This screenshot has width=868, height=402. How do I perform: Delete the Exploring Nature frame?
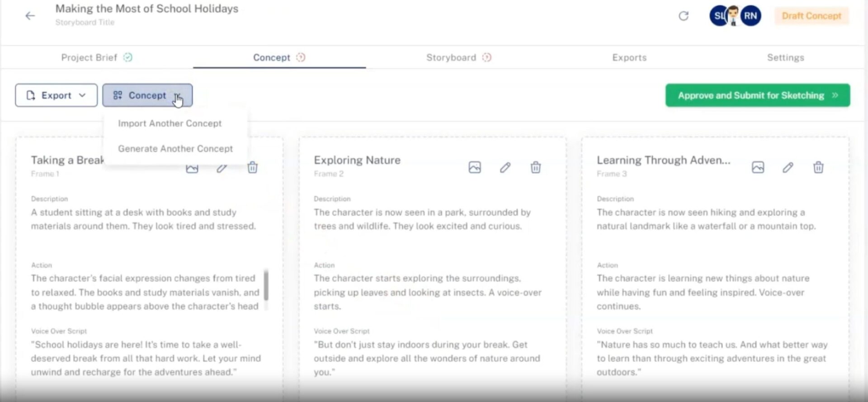pos(535,167)
